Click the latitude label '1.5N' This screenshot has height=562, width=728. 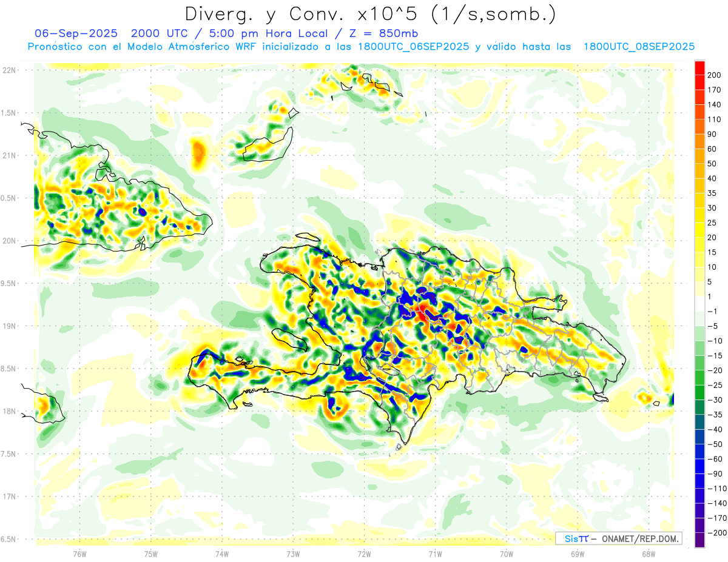point(9,113)
